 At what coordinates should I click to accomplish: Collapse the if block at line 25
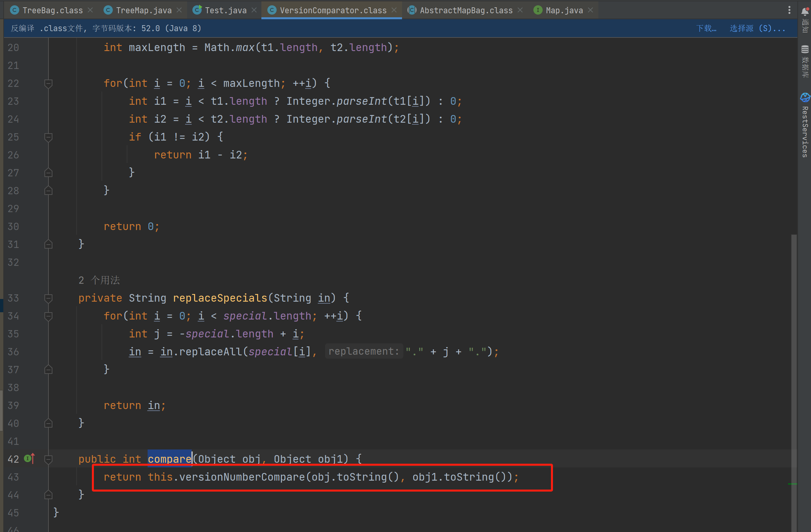(48, 137)
